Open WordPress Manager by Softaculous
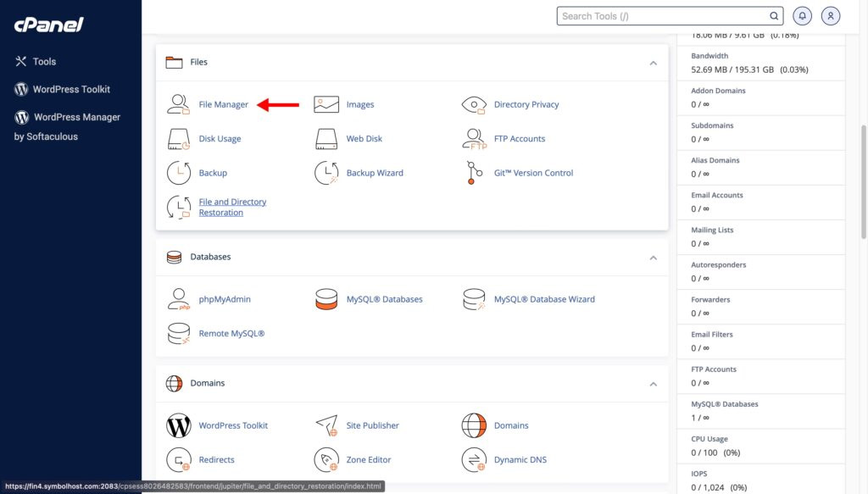Image resolution: width=868 pixels, height=494 pixels. pyautogui.click(x=68, y=127)
